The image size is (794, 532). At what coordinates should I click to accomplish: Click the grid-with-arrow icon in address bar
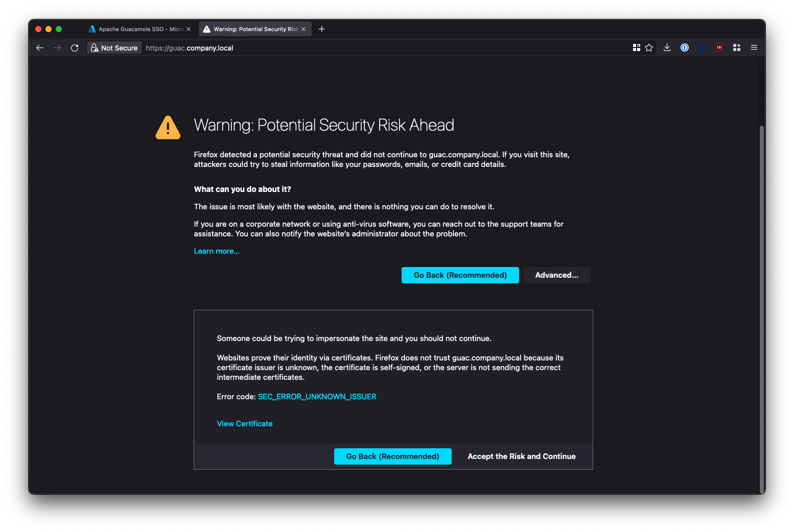636,48
